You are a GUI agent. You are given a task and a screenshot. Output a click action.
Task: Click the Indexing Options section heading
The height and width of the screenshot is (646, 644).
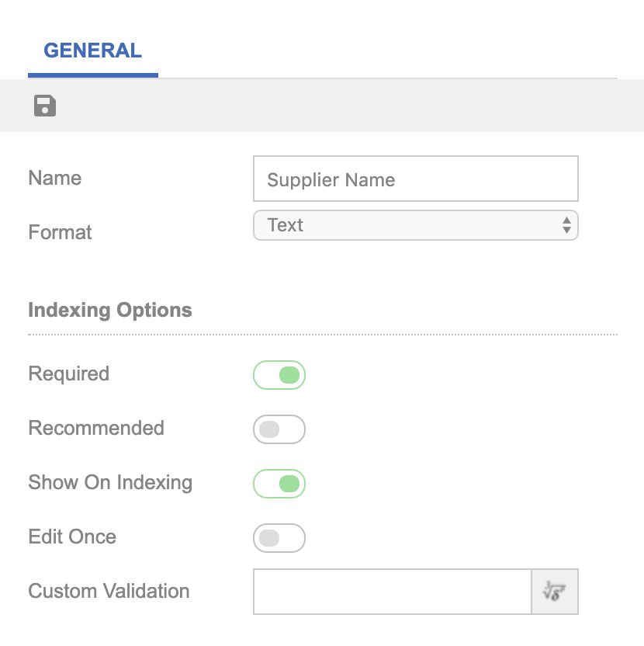pyautogui.click(x=110, y=311)
